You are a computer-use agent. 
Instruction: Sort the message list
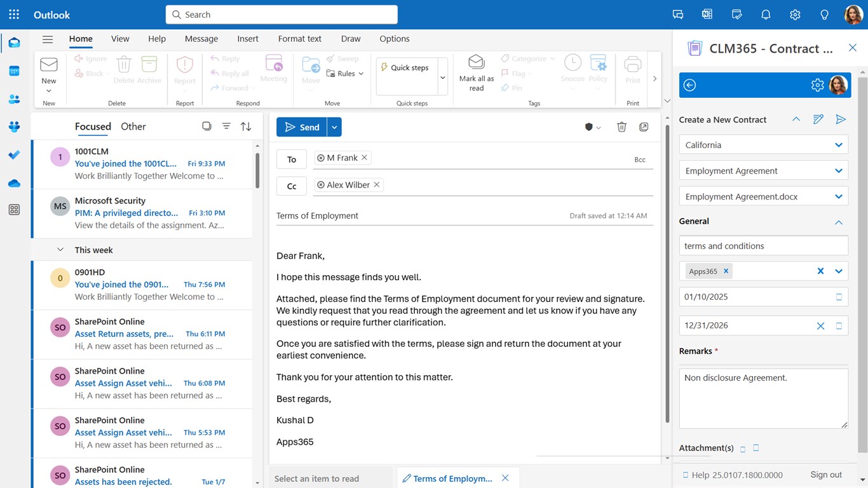(246, 126)
